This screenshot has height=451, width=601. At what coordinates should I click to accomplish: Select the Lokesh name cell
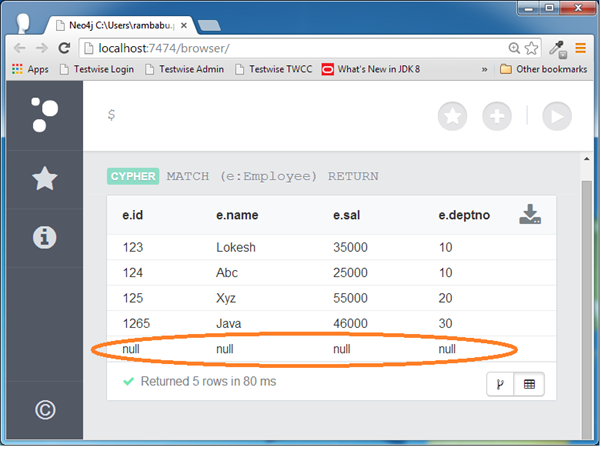click(236, 247)
